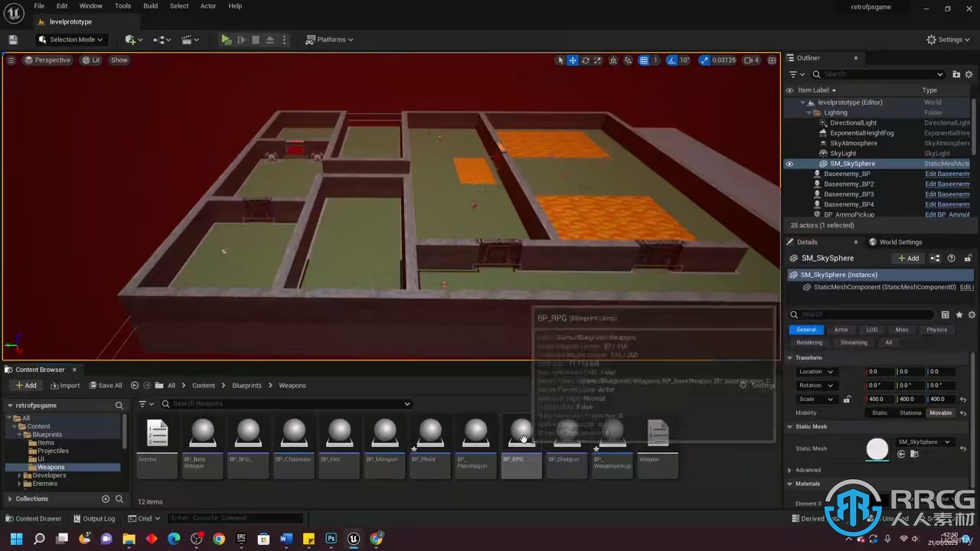Expand the Advanced section in Details
The width and height of the screenshot is (980, 551).
point(789,471)
